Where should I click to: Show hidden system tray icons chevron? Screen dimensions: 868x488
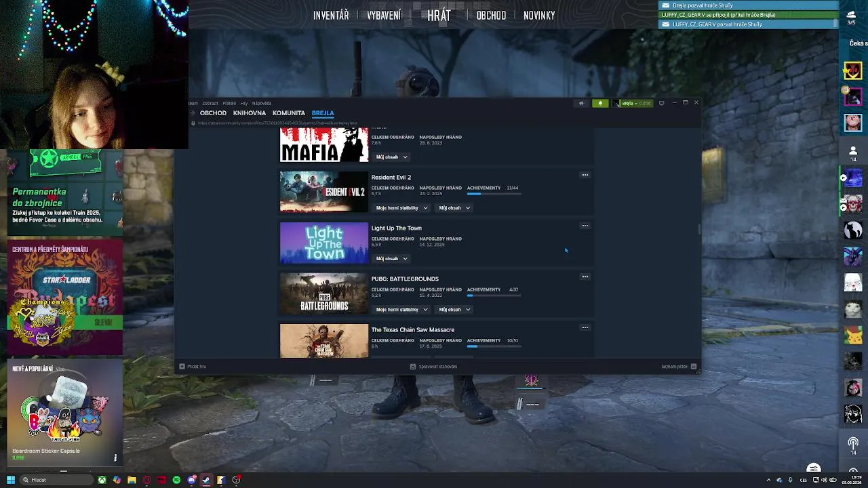(768, 480)
